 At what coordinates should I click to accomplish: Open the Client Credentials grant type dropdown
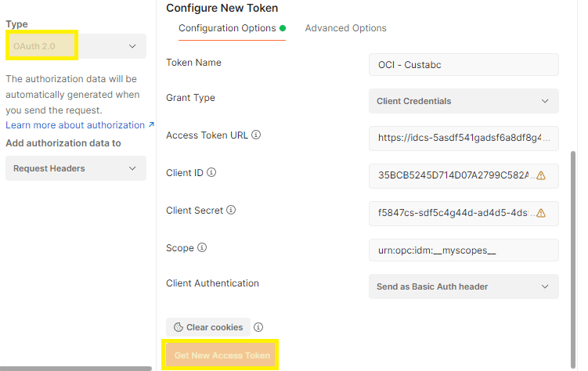click(463, 101)
